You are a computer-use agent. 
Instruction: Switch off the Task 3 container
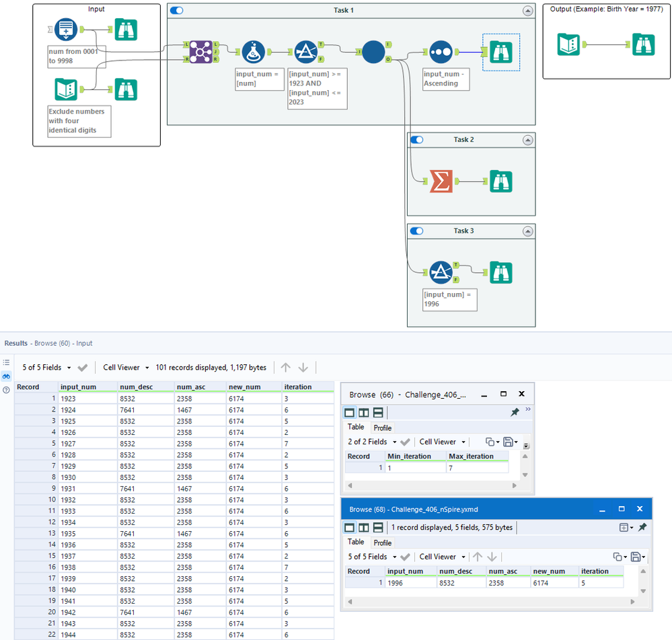click(x=417, y=231)
